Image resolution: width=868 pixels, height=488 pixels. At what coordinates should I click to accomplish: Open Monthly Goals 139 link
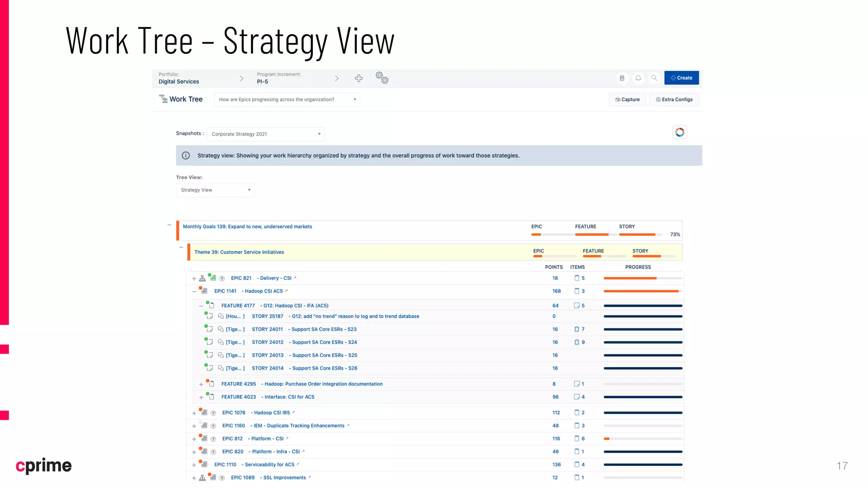248,227
